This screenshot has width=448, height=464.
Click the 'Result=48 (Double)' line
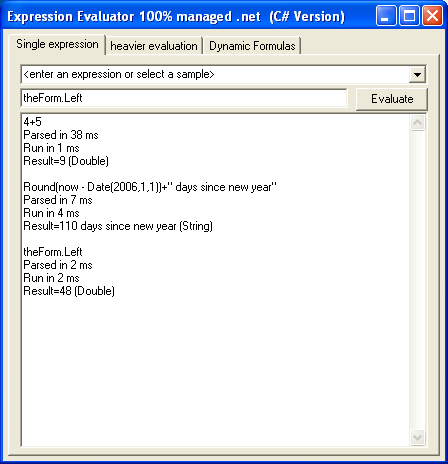click(x=69, y=291)
